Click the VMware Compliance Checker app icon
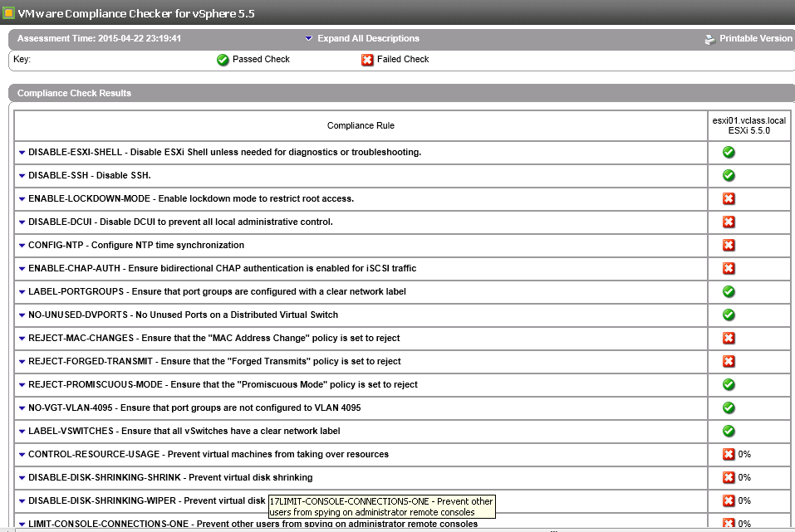This screenshot has width=795, height=532. tap(8, 12)
